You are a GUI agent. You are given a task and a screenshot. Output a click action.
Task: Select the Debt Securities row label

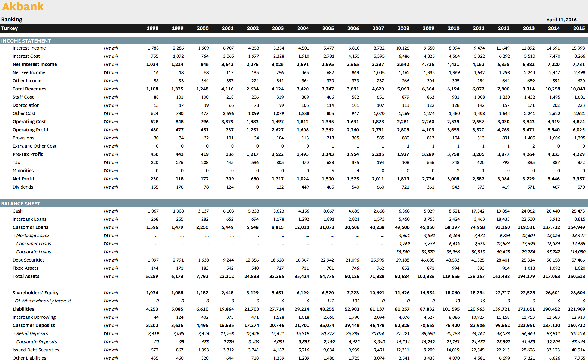point(29,260)
